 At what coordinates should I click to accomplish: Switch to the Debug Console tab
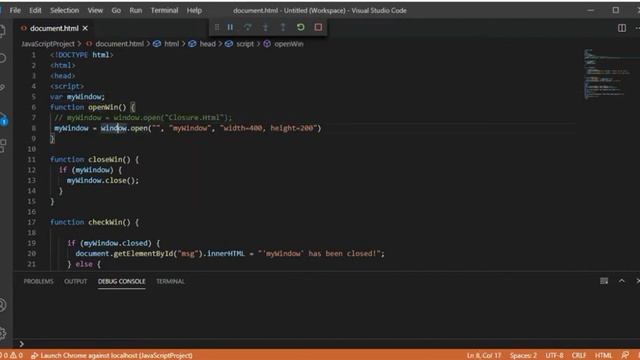click(x=122, y=281)
